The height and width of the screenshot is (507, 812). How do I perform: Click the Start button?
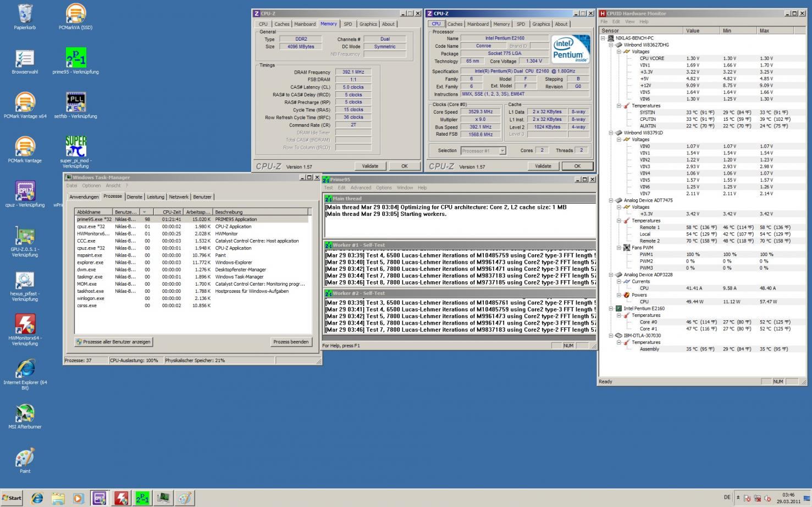(12, 498)
